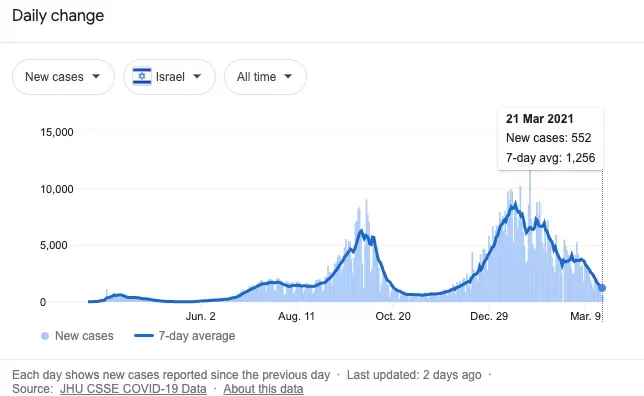Open the All time range dropdown

(x=265, y=77)
